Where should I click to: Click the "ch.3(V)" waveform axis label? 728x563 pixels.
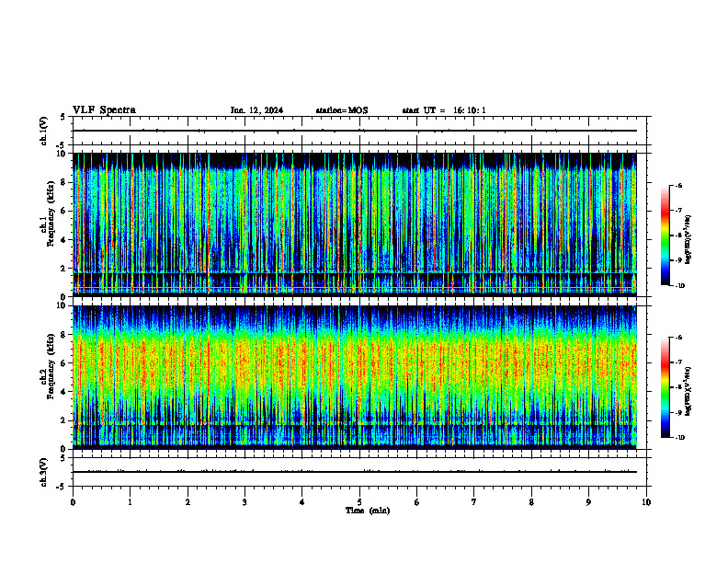[43, 472]
